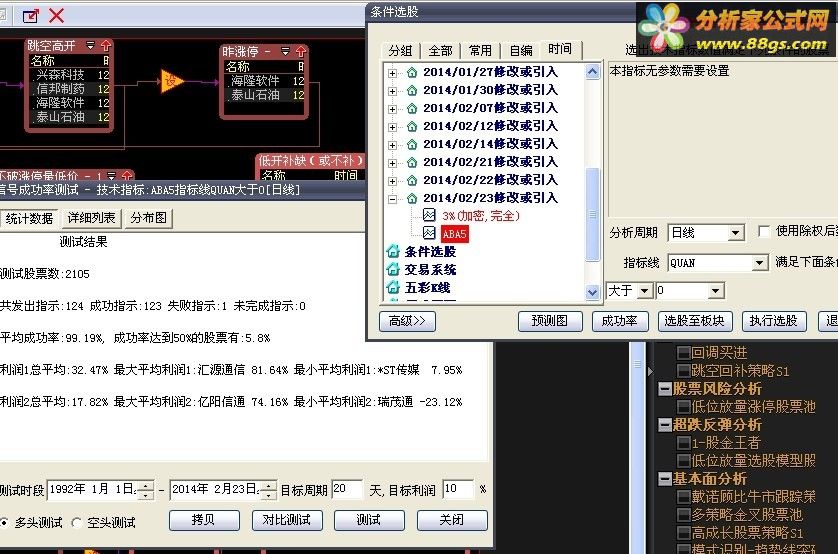Switch to the 统计数据 tab
838x554 pixels.
(x=29, y=219)
